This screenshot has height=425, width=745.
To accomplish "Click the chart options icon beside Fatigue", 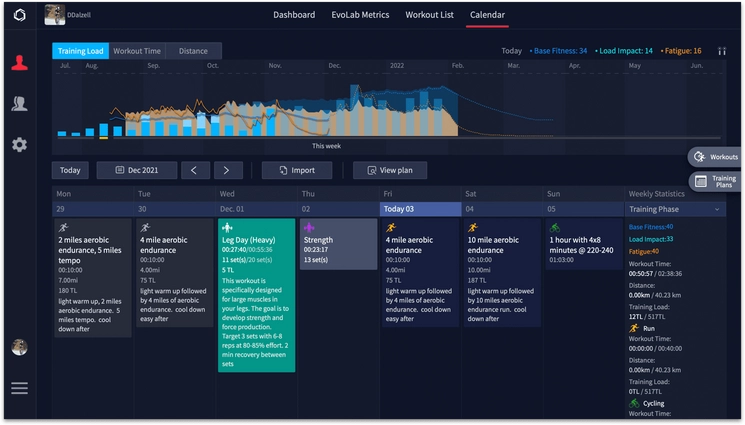I will point(722,51).
